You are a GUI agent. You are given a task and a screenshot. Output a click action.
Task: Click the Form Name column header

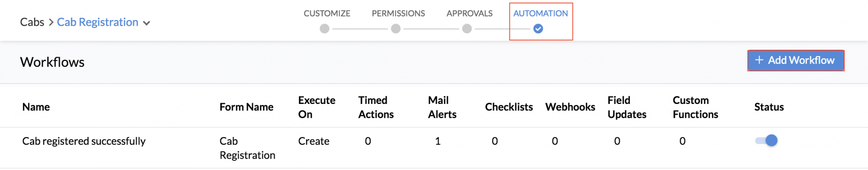point(246,107)
